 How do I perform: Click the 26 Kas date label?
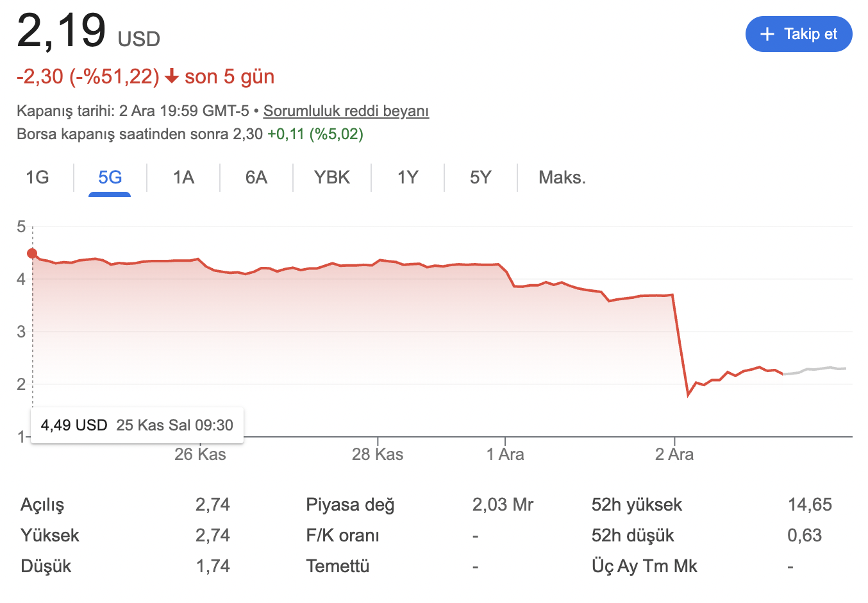click(200, 455)
